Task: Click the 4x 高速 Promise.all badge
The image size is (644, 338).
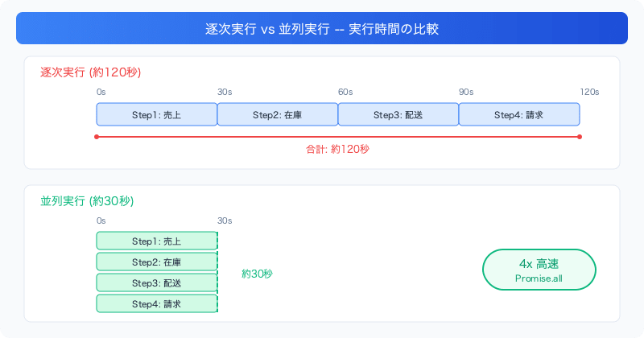Action: point(539,270)
